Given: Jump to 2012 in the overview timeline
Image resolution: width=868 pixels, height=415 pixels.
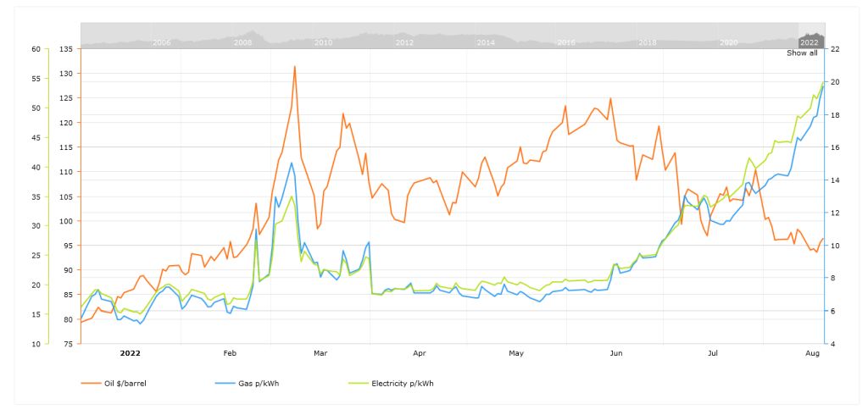Looking at the screenshot, I should pos(404,42).
